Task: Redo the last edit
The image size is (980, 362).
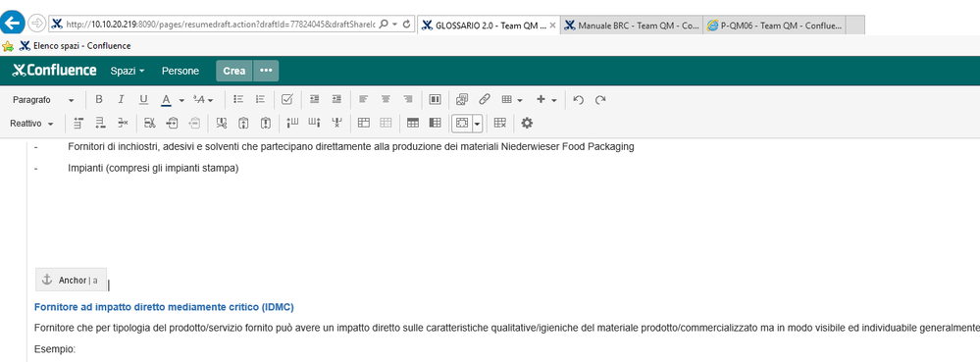Action: [x=600, y=99]
